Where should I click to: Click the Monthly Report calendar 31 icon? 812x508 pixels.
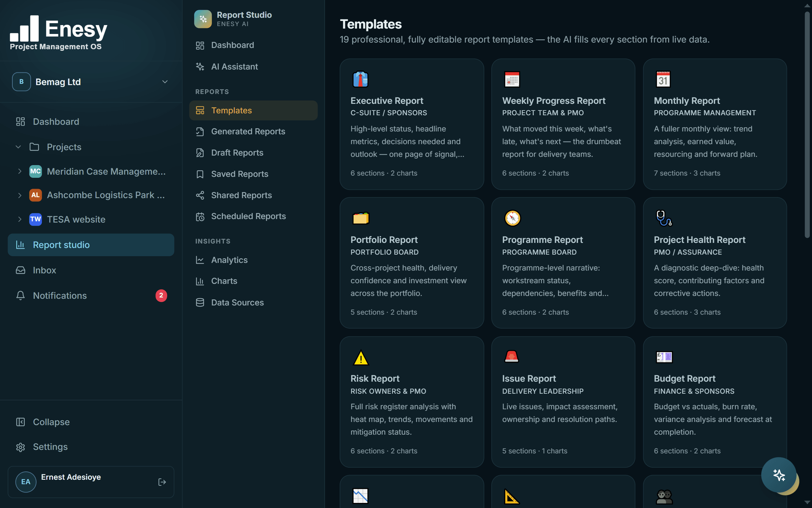click(663, 79)
